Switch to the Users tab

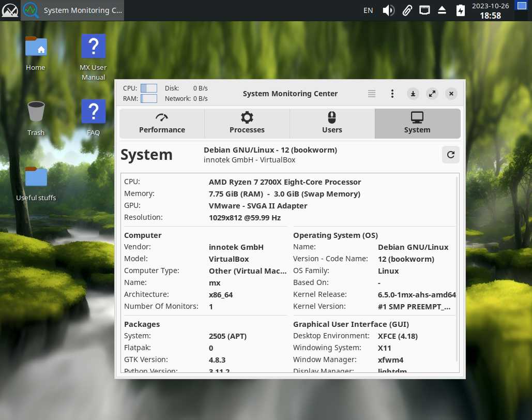point(332,123)
